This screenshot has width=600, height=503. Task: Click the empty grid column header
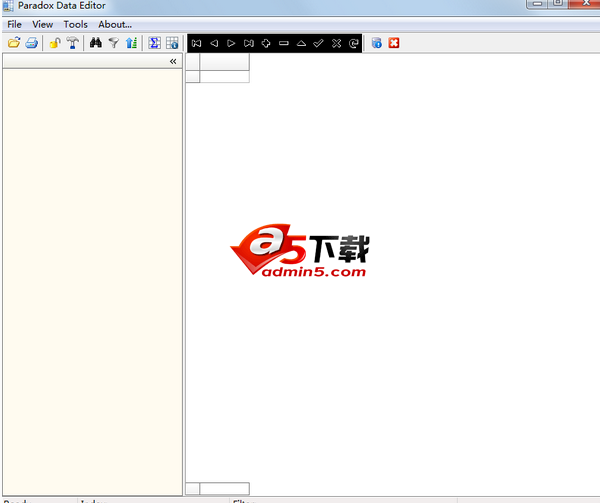tap(225, 62)
